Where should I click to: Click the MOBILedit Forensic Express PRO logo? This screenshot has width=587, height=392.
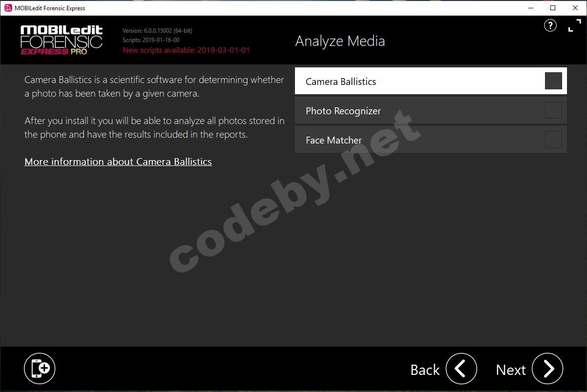tap(62, 40)
